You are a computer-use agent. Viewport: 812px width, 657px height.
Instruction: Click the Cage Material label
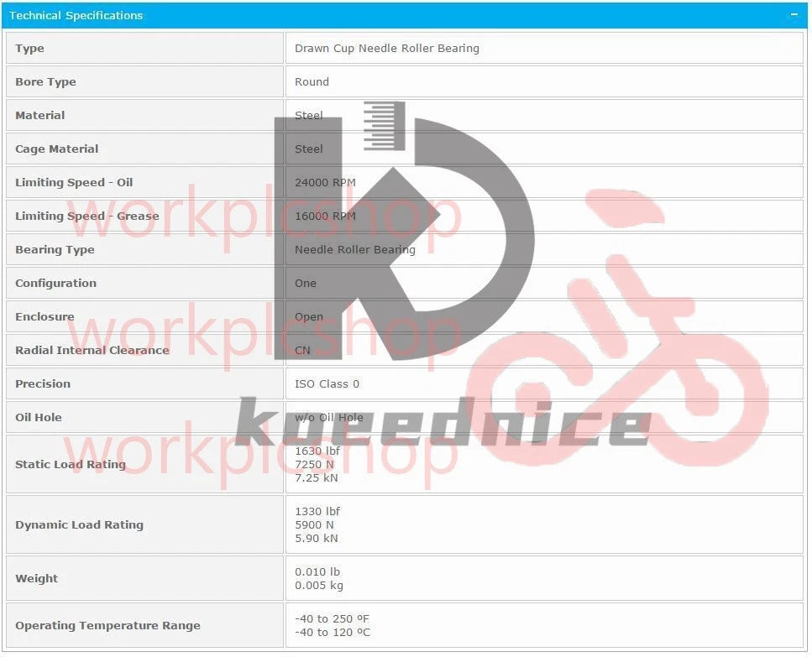tap(56, 149)
